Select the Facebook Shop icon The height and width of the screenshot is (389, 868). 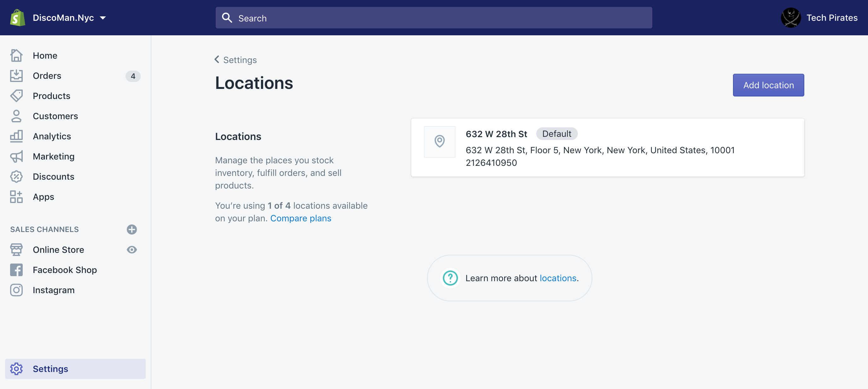point(16,270)
